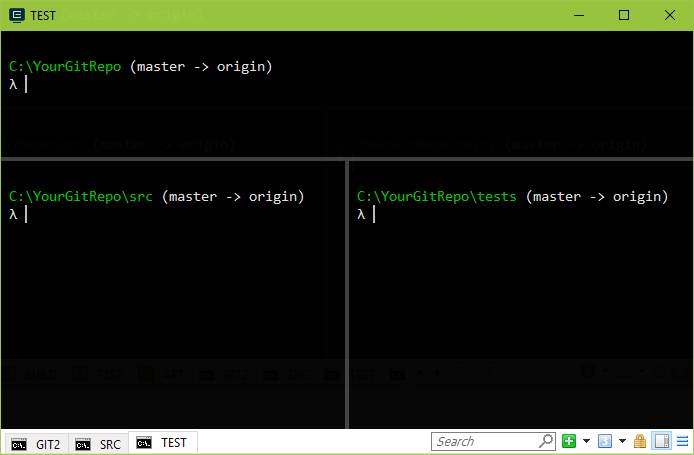Image resolution: width=694 pixels, height=455 pixels.
Task: Click the app icon in the title bar
Action: (16, 15)
